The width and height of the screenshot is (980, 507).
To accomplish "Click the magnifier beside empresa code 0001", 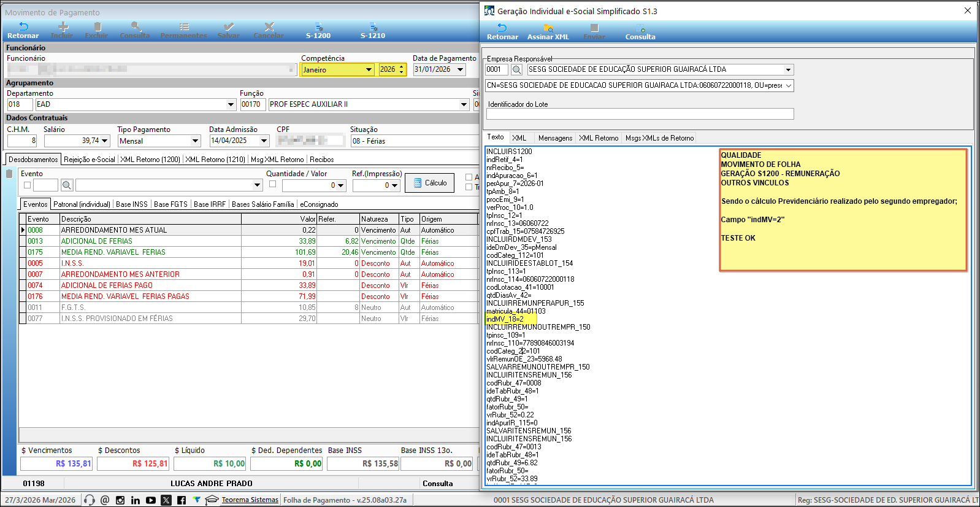I will click(516, 70).
